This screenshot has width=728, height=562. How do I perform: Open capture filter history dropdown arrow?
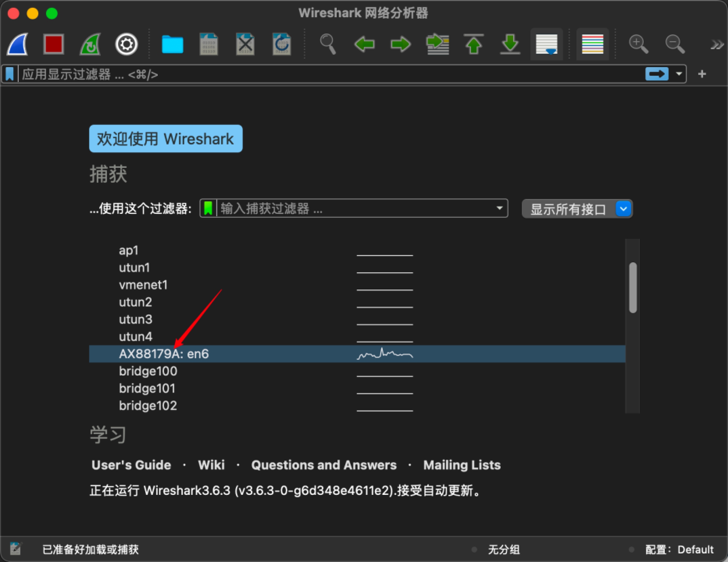click(500, 208)
